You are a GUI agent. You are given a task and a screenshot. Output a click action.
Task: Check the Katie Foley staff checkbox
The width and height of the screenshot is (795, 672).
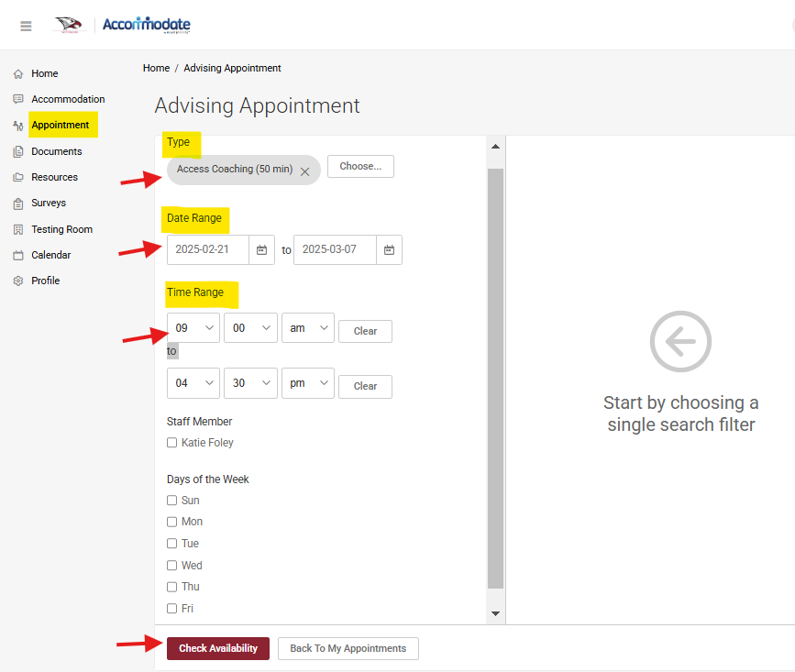click(x=171, y=443)
